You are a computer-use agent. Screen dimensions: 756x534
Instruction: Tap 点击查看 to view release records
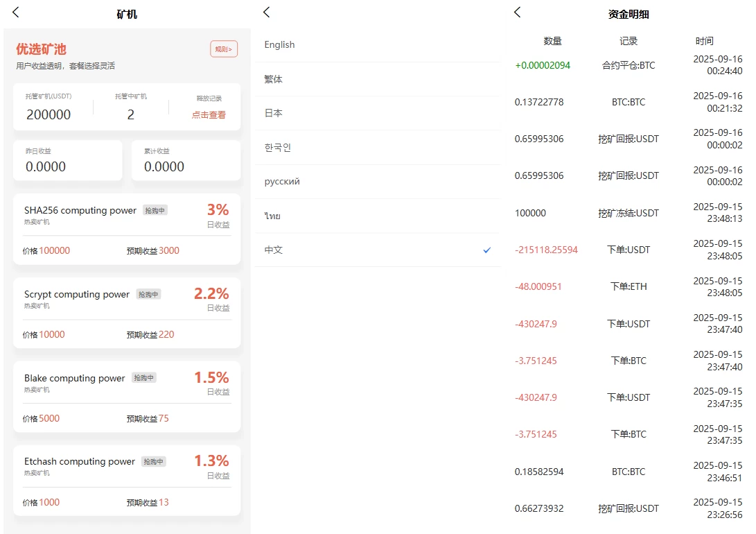(209, 115)
